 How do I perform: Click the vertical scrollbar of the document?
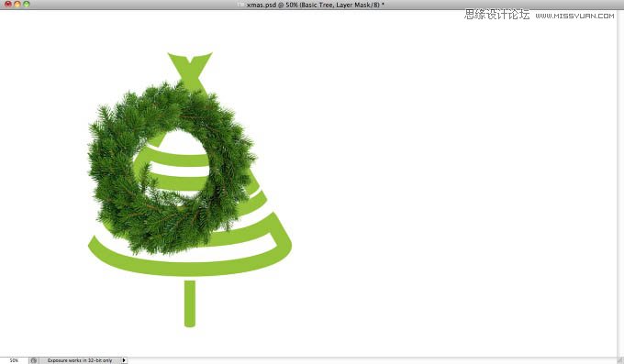coord(620,183)
